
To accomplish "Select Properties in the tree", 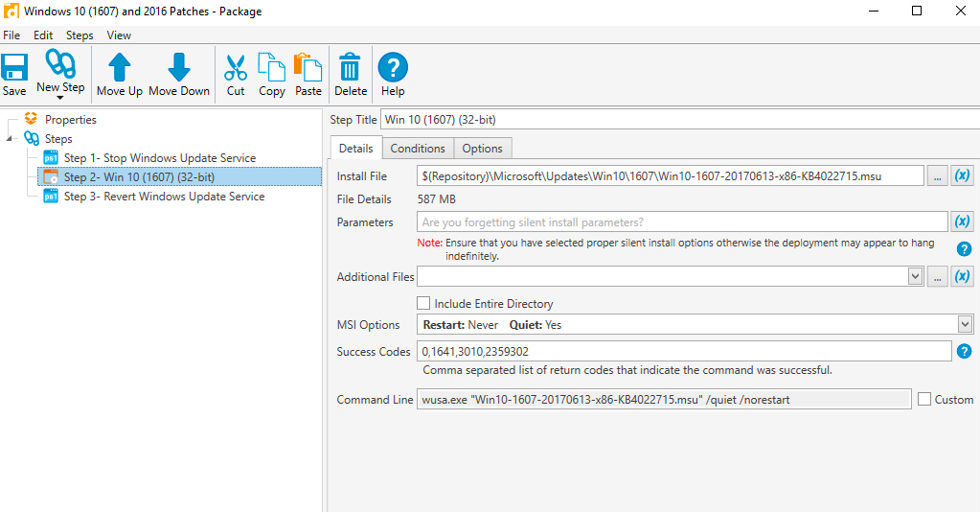I will click(x=71, y=119).
